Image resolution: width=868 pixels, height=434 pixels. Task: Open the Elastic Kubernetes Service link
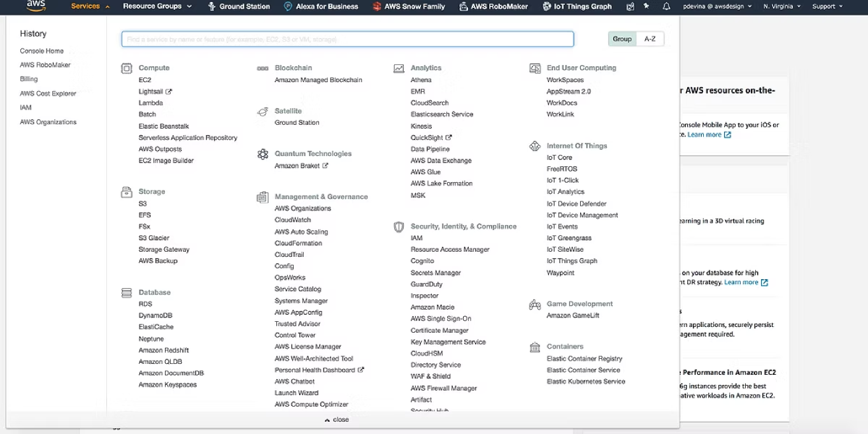tap(586, 382)
